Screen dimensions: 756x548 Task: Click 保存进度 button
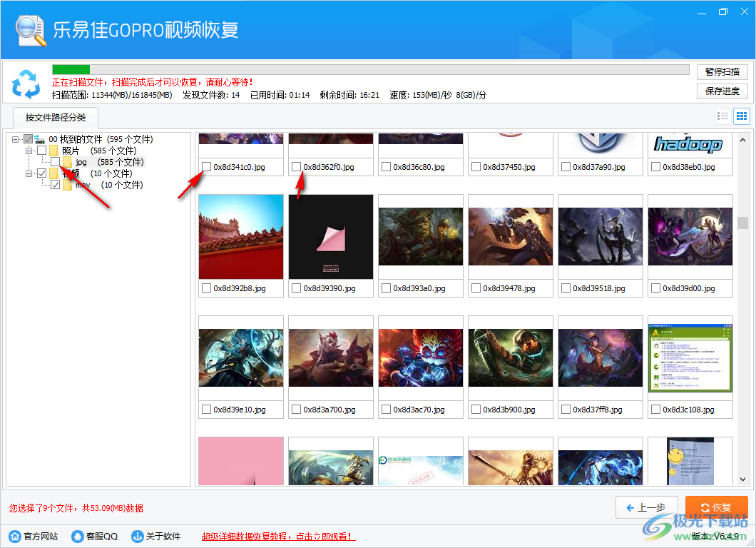(722, 91)
